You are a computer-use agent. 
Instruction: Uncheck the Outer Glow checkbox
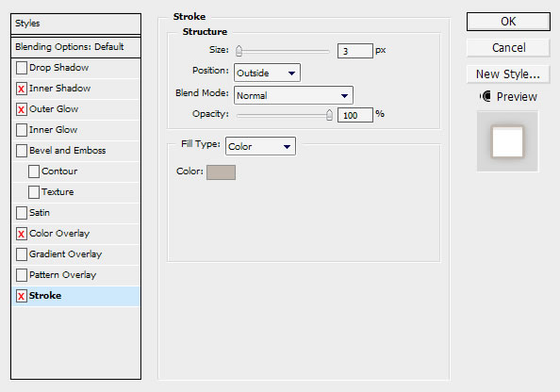(22, 109)
